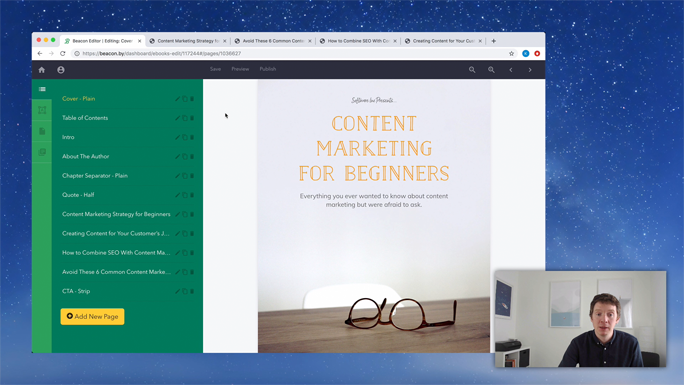Viewport: 684px width, 385px height.
Task: Delete the Chapter Separator - Plain page
Action: pos(192,176)
